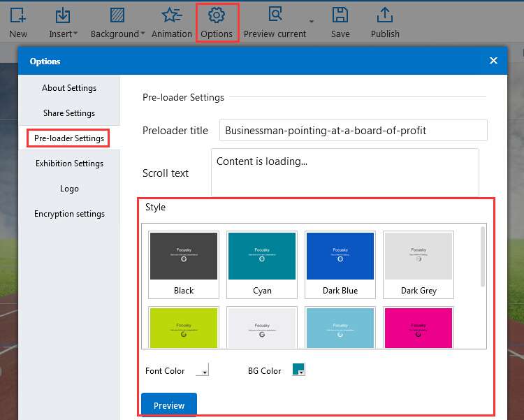Click the Scroll text input area
This screenshot has height=420, width=524.
coord(345,173)
